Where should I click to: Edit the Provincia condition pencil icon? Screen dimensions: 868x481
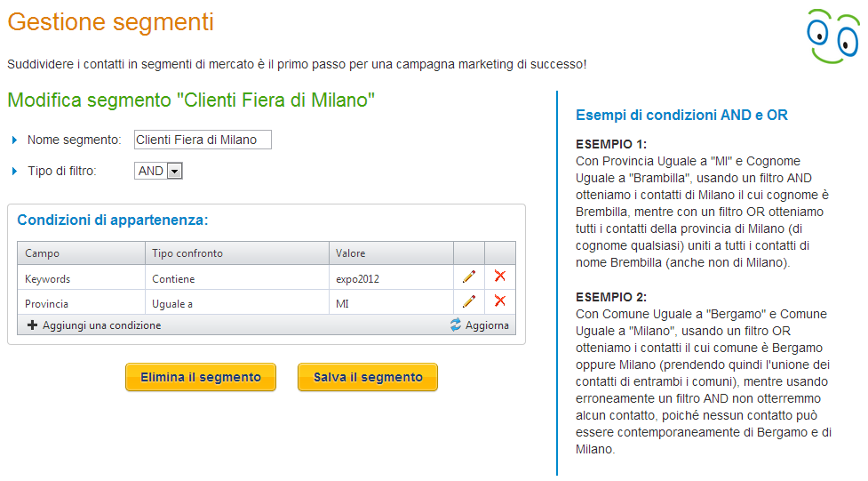click(468, 301)
